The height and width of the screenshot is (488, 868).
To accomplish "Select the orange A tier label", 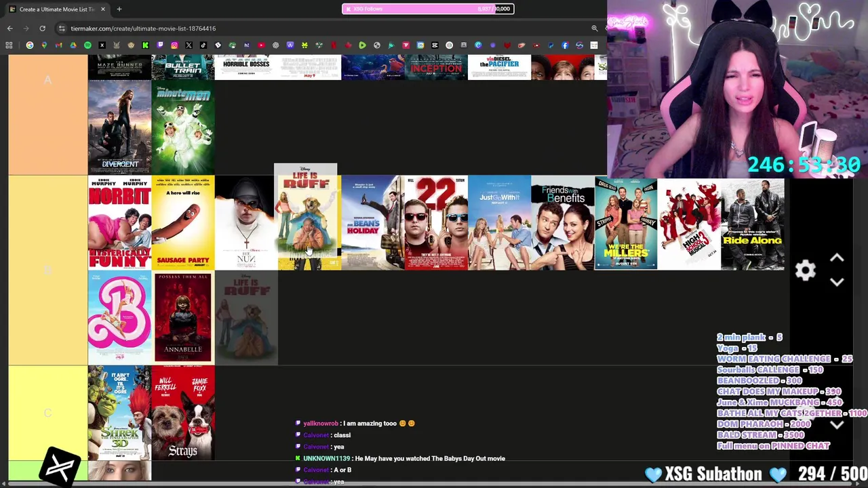I will 47,115.
